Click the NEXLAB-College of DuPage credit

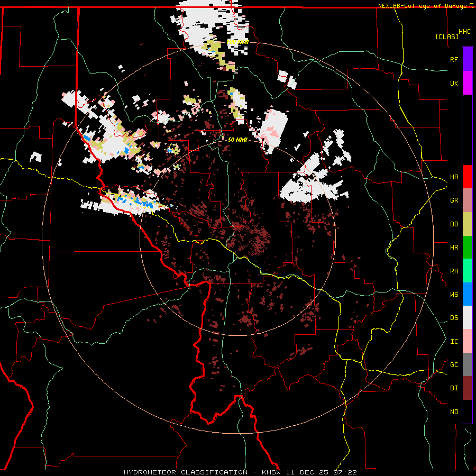coord(424,6)
